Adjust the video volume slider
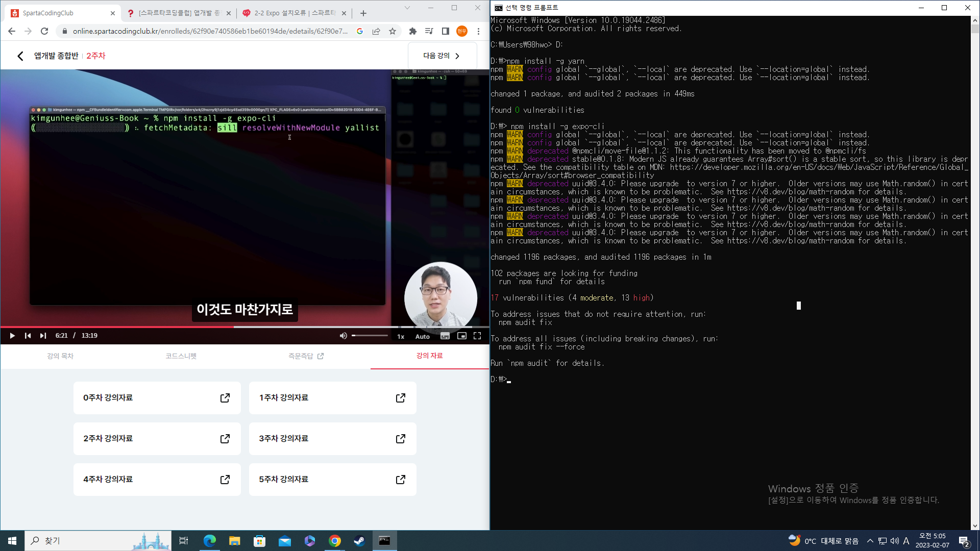This screenshot has height=551, width=980. point(370,336)
